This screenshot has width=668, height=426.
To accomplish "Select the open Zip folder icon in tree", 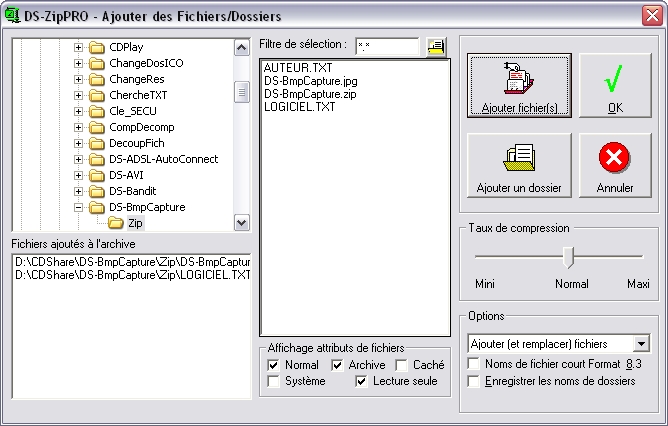I will tap(116, 223).
